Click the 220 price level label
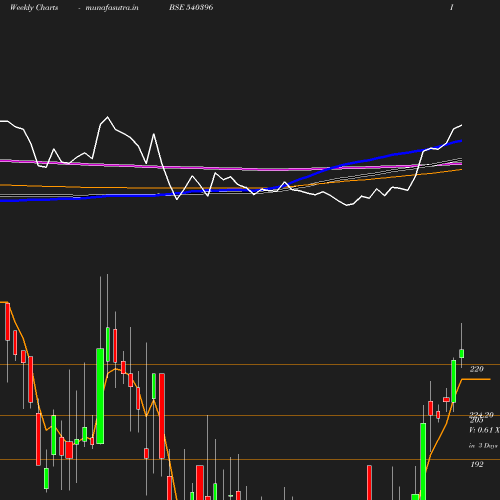Image resolution: width=500 pixels, height=500 pixels. 477,369
